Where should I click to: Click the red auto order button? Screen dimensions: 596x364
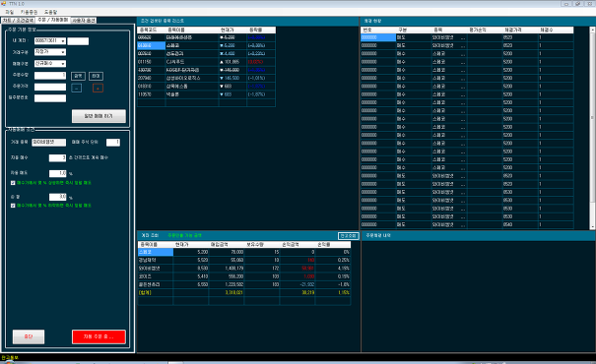(x=99, y=336)
